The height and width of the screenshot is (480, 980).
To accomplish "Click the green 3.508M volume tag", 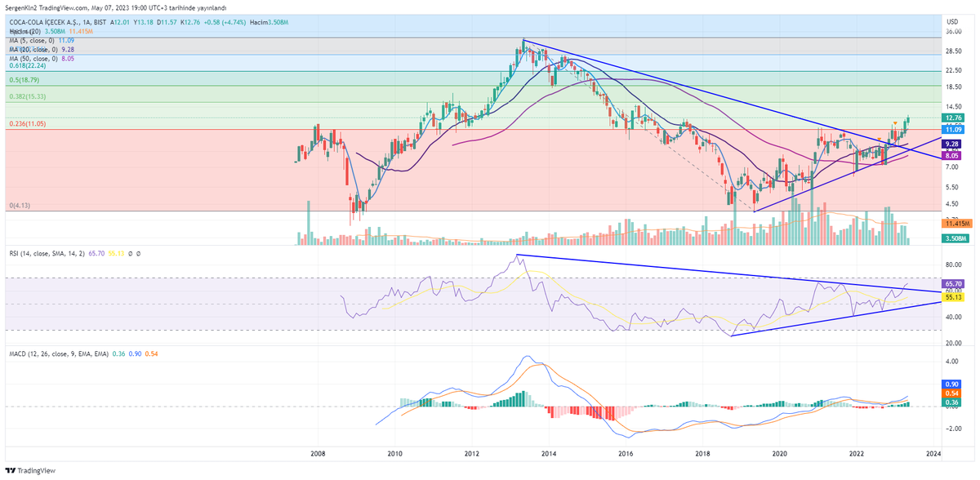I will [955, 238].
